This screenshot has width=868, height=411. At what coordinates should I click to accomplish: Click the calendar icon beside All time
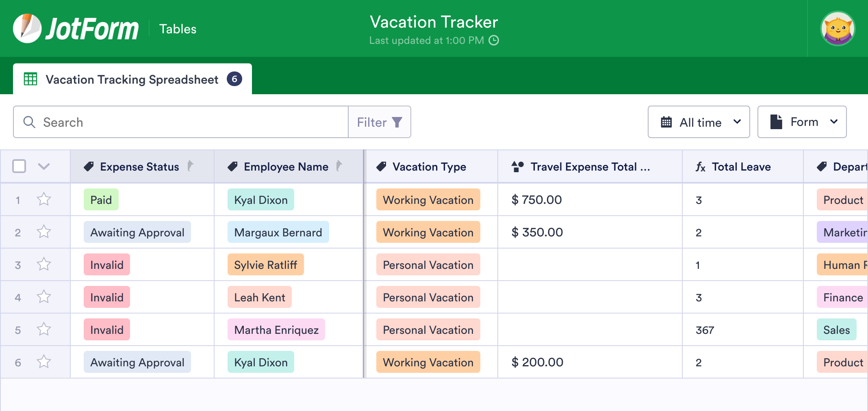pos(666,122)
